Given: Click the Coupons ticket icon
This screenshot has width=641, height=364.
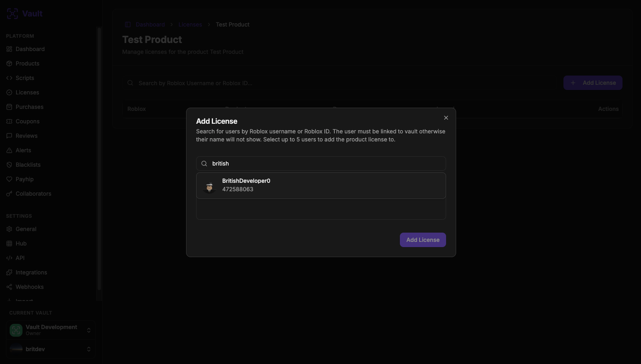Looking at the screenshot, I should tap(9, 121).
